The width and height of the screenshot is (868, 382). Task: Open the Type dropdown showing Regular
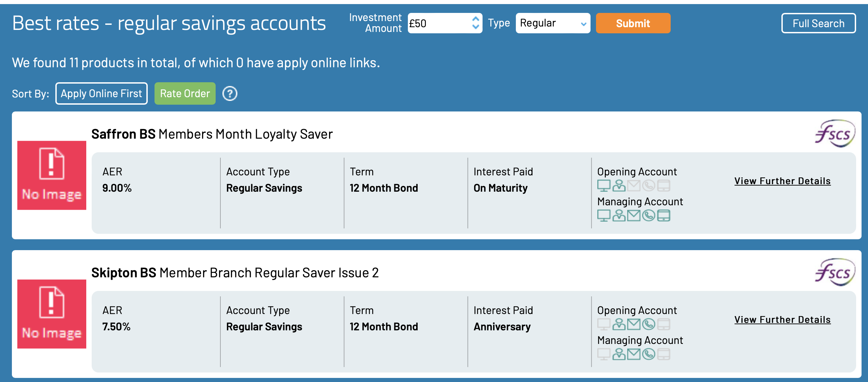tap(553, 23)
